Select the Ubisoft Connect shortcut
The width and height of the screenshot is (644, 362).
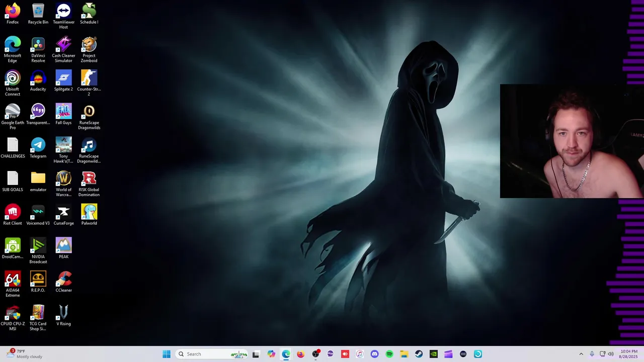click(13, 83)
